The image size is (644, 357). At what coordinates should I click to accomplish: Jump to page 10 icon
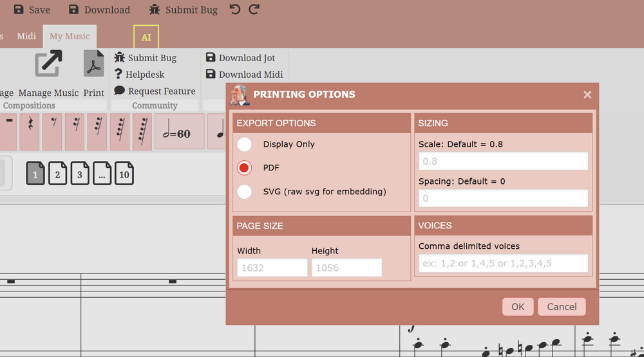click(124, 174)
